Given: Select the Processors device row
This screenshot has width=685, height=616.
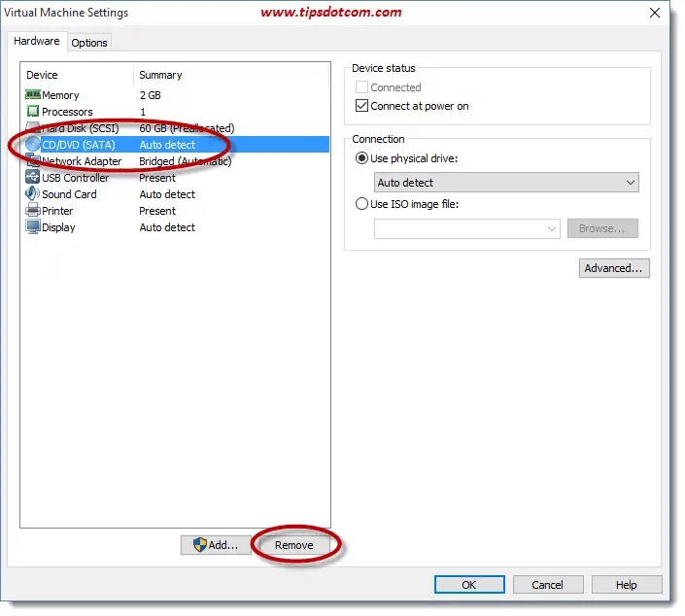Looking at the screenshot, I should (176, 112).
